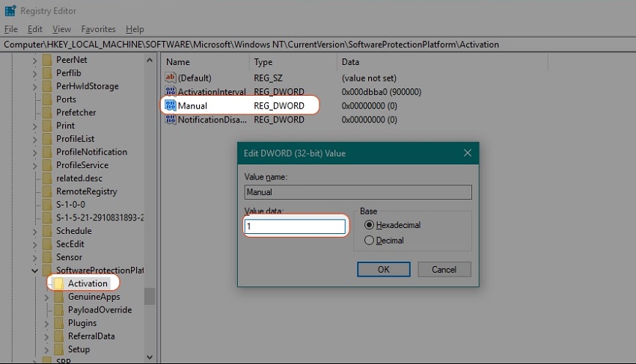Click the Activation folder icon
Viewport: 636px width, 364px height.
(x=59, y=283)
